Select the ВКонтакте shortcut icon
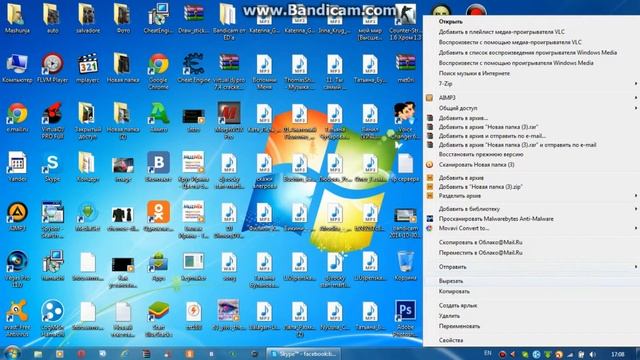The image size is (640, 360). (x=158, y=167)
